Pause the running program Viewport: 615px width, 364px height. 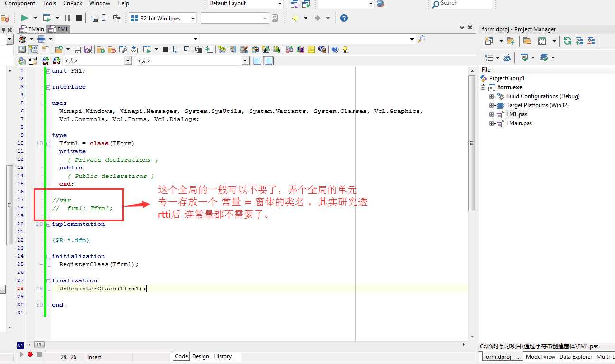tap(67, 18)
